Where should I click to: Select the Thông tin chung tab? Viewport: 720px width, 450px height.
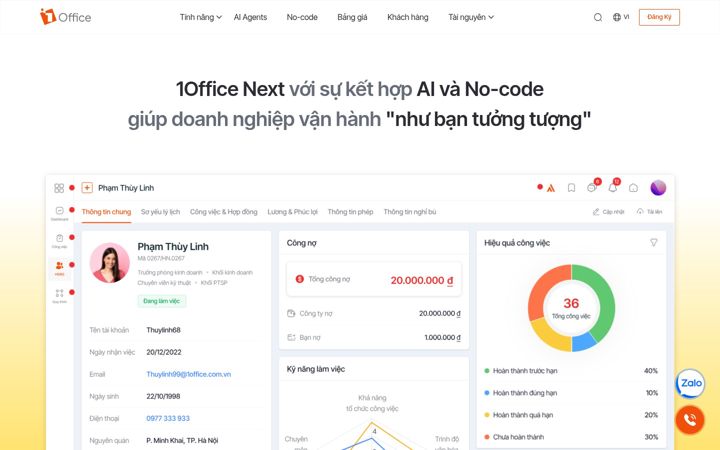[106, 212]
